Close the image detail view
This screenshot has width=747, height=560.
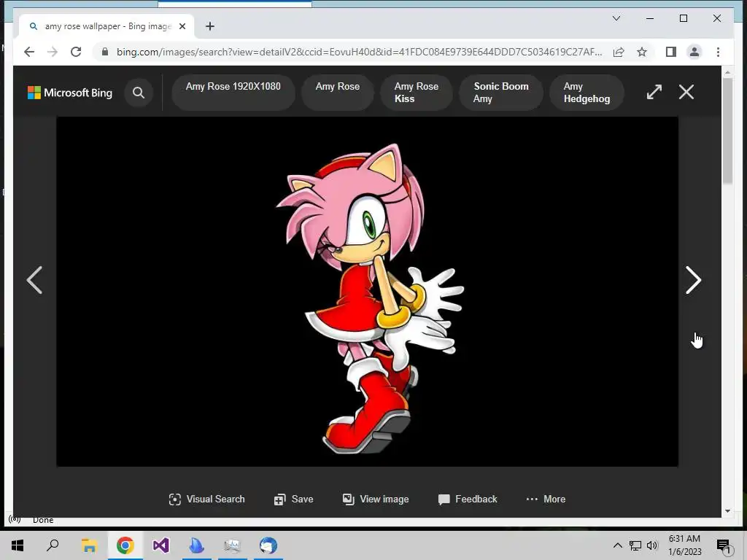tap(686, 92)
